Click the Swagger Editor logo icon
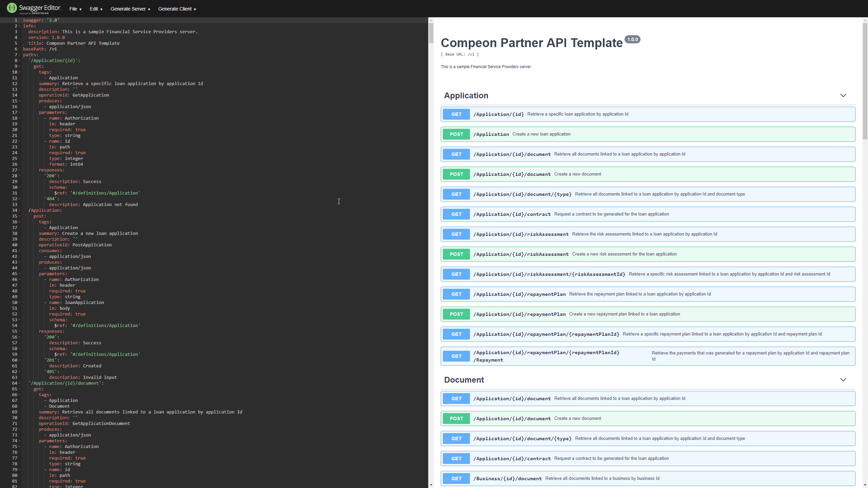Image resolution: width=868 pixels, height=488 pixels. (12, 8)
